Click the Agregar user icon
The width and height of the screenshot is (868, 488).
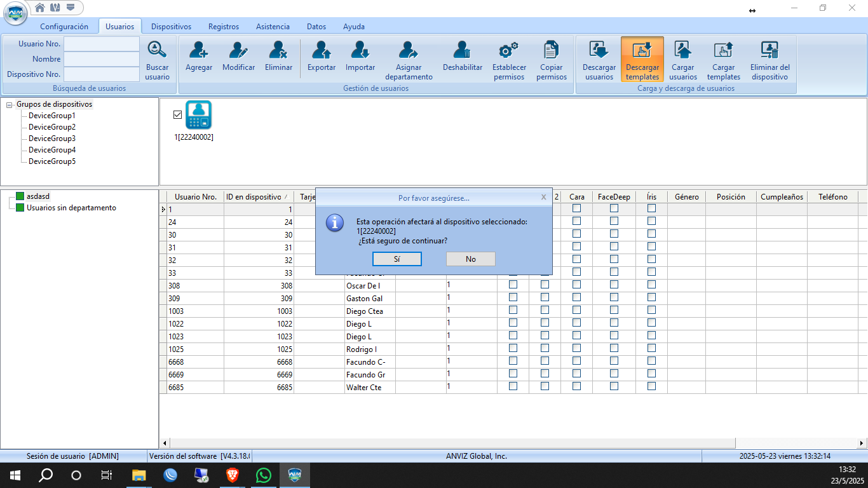(x=199, y=50)
